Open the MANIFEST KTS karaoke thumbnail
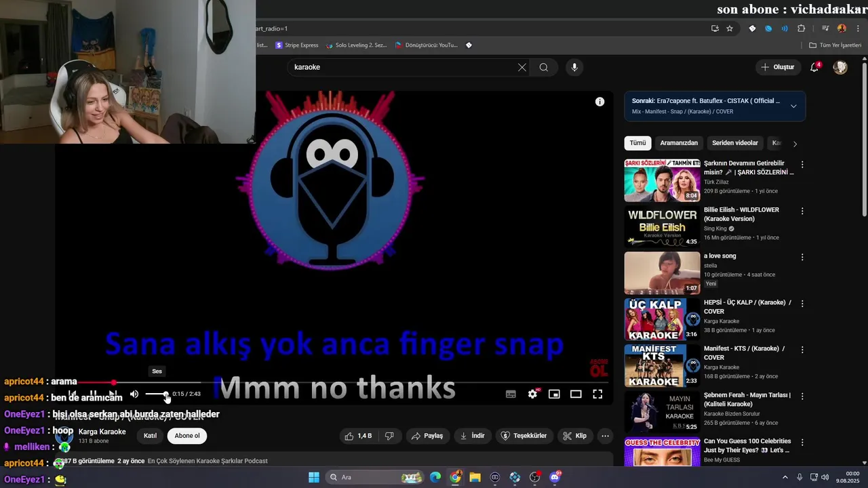The image size is (868, 488). point(662,365)
